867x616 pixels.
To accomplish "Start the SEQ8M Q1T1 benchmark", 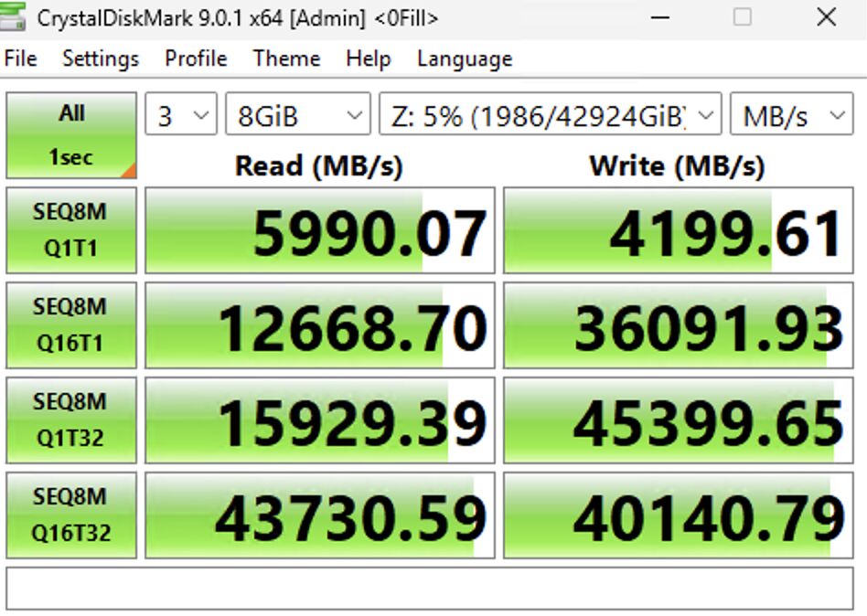I will 70,230.
